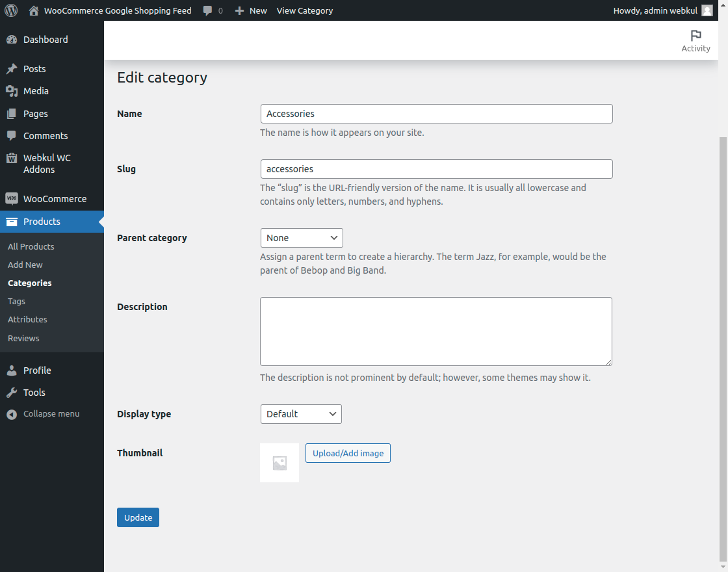The width and height of the screenshot is (728, 572).
Task: Open the WordPress logo menu
Action: tap(10, 10)
